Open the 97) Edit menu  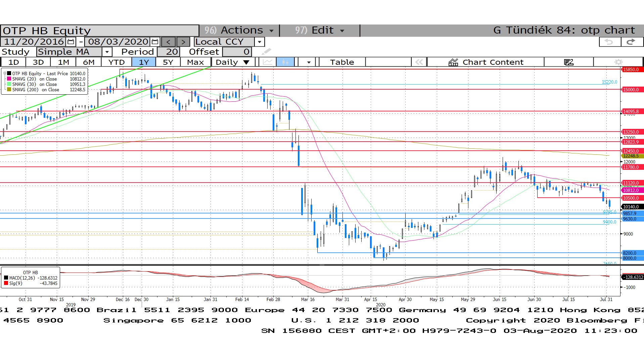(319, 30)
